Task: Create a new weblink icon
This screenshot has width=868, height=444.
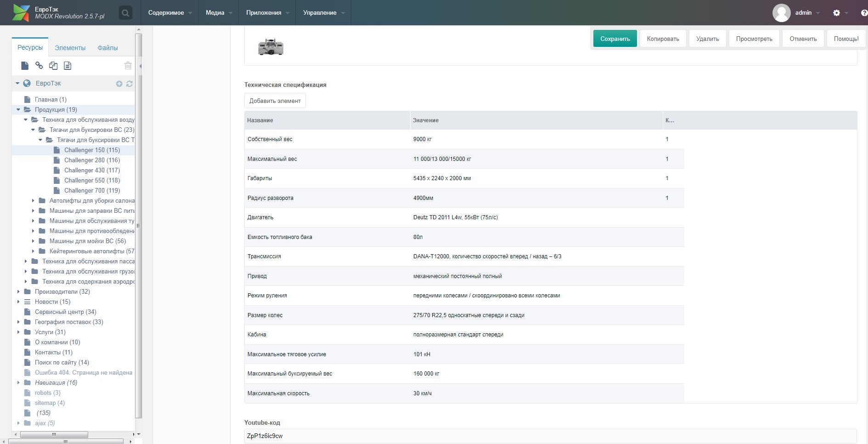Action: click(x=39, y=66)
